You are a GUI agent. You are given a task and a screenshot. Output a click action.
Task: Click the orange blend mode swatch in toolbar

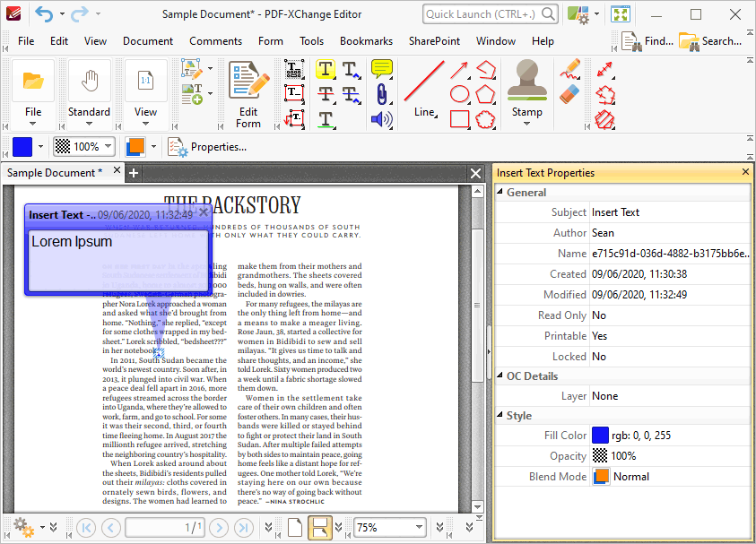[x=135, y=146]
